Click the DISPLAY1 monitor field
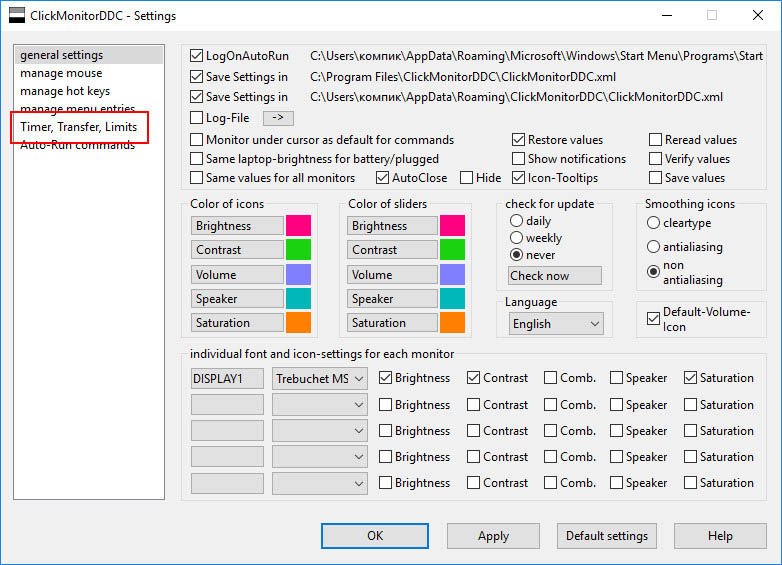The width and height of the screenshot is (782, 565). [227, 378]
